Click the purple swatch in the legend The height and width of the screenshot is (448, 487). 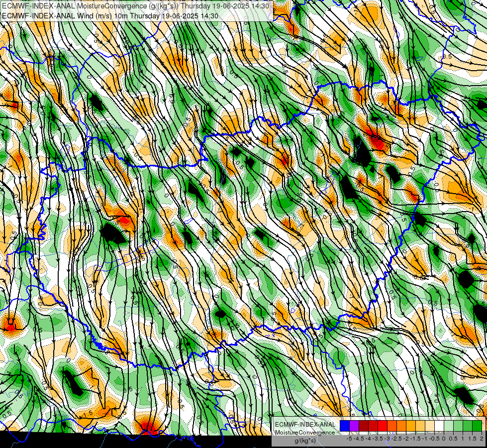[354, 426]
